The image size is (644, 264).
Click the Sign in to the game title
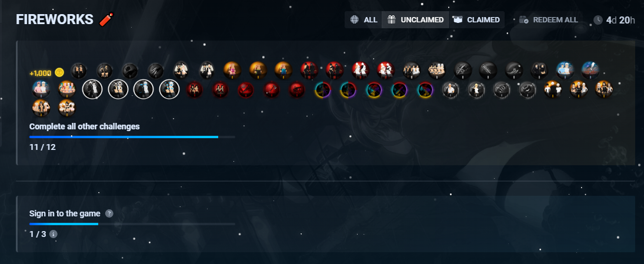coord(65,213)
